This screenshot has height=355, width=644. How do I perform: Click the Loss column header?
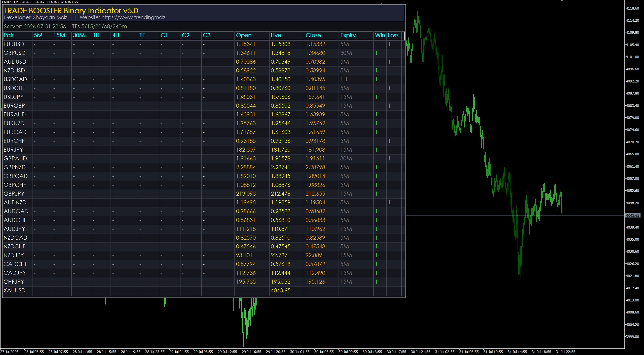(x=393, y=35)
